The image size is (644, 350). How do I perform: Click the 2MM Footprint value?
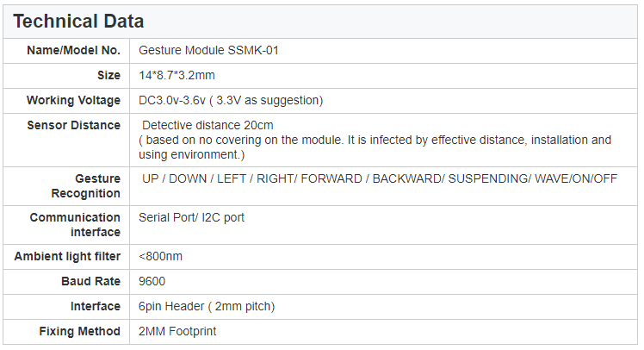coord(177,332)
